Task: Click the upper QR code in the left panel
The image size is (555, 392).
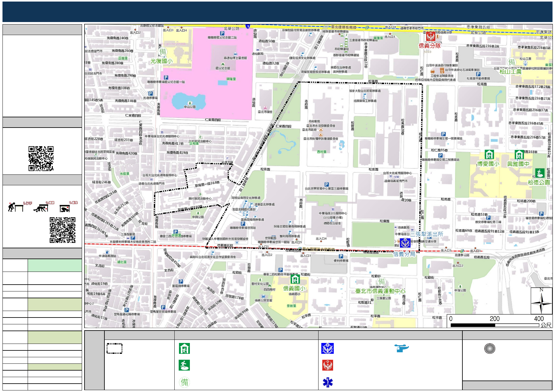Action: click(x=41, y=159)
